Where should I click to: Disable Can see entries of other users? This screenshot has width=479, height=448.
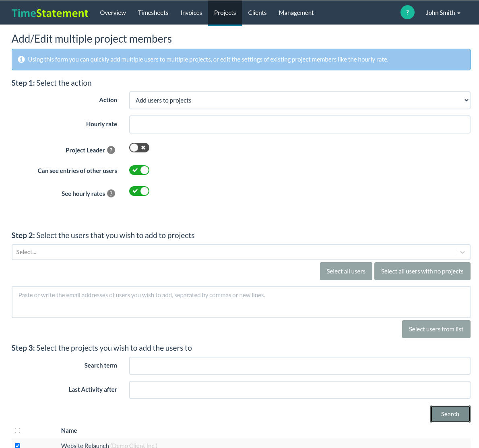click(139, 170)
